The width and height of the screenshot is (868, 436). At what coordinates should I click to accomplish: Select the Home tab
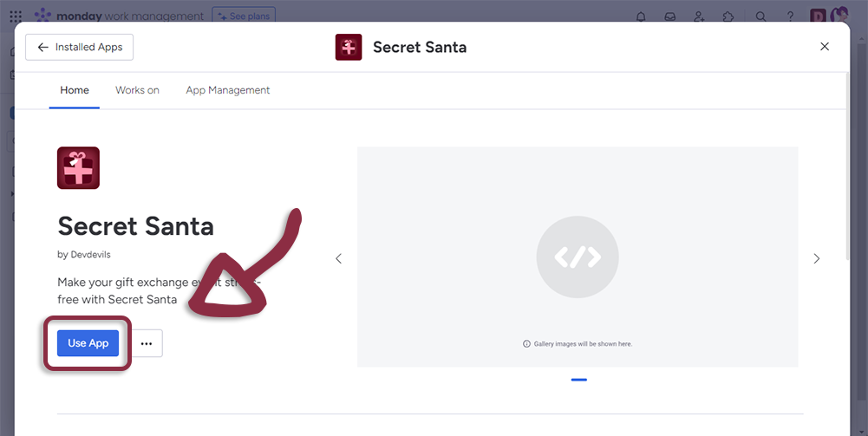(75, 90)
